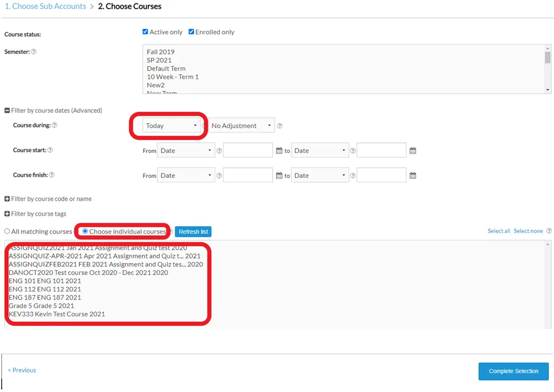Click the Course finish 'to' date field
554x392 pixels.
pos(382,176)
